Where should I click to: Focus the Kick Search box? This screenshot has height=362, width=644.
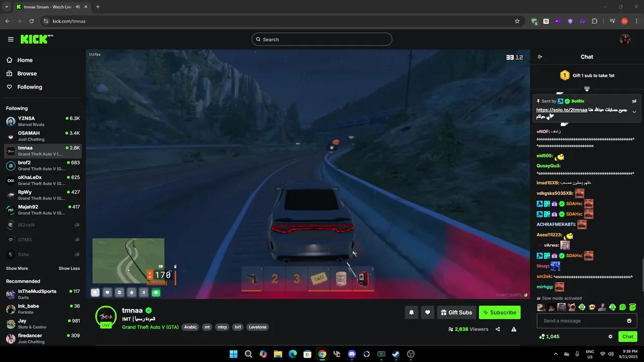pyautogui.click(x=322, y=39)
